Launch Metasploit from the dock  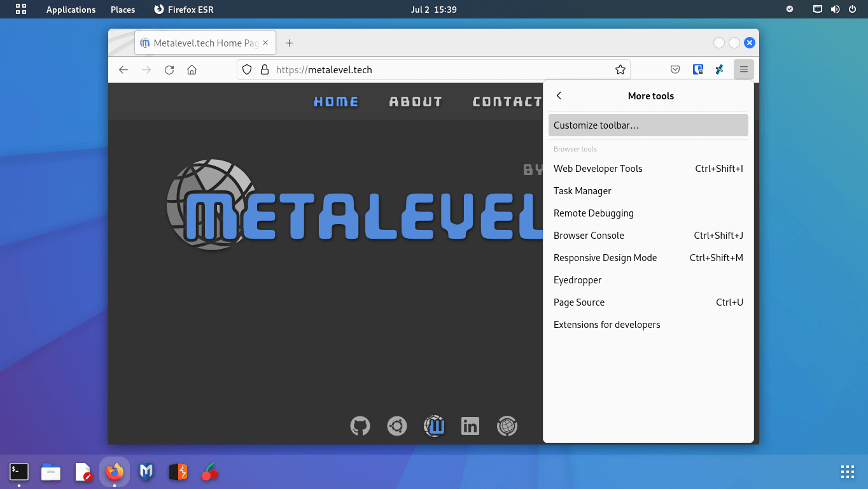pyautogui.click(x=146, y=472)
